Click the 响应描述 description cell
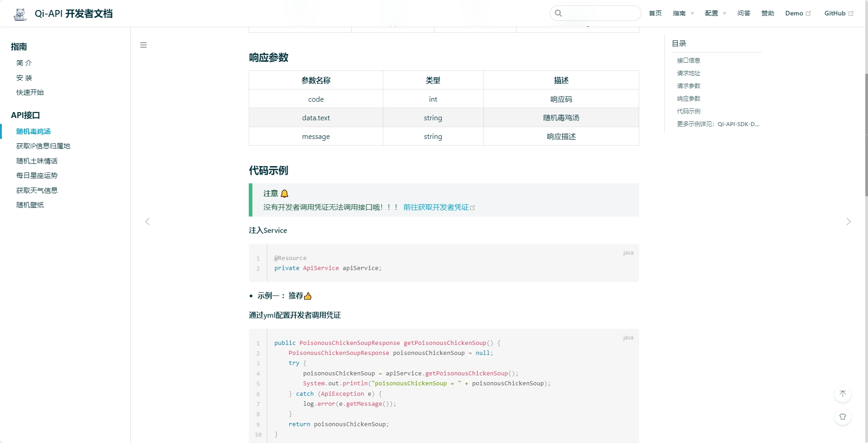The height and width of the screenshot is (443, 868). point(561,136)
